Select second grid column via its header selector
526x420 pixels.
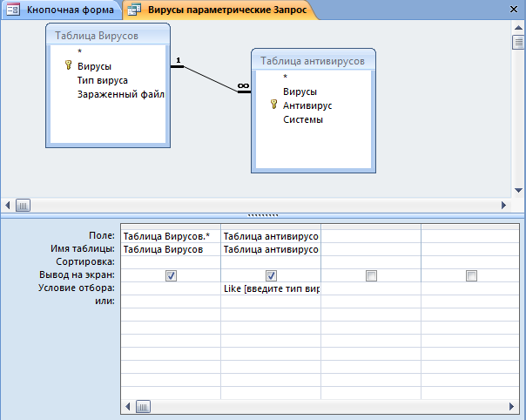pos(270,227)
